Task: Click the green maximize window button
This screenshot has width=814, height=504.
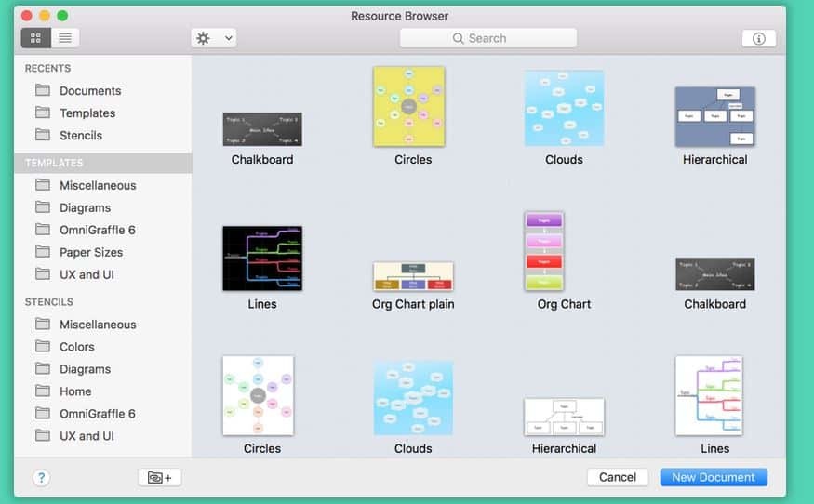Action: (62, 16)
